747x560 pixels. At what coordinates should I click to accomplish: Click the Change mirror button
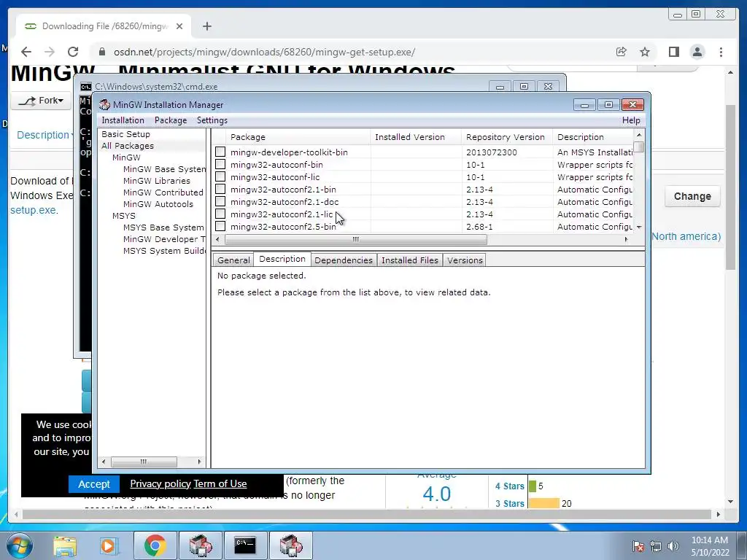[692, 196]
